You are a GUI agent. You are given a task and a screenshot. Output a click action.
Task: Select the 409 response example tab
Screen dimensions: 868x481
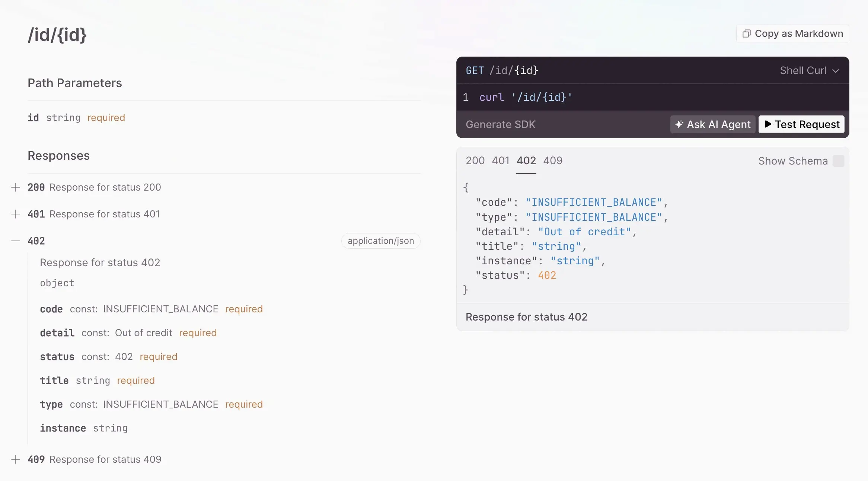point(553,160)
